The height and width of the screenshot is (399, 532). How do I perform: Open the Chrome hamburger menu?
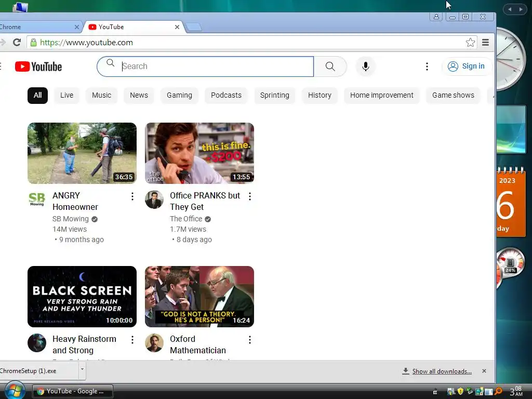(x=486, y=43)
